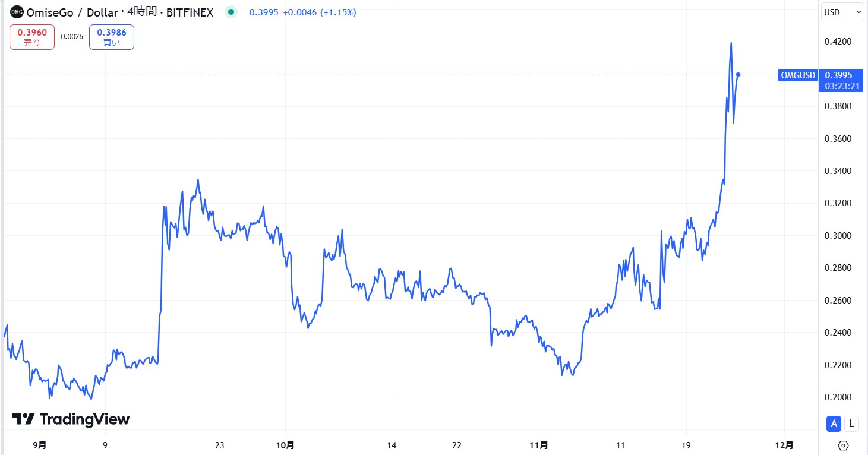Click the 買い buy button showing 0.3986
Viewport: 868px width, 455px height.
tap(111, 36)
